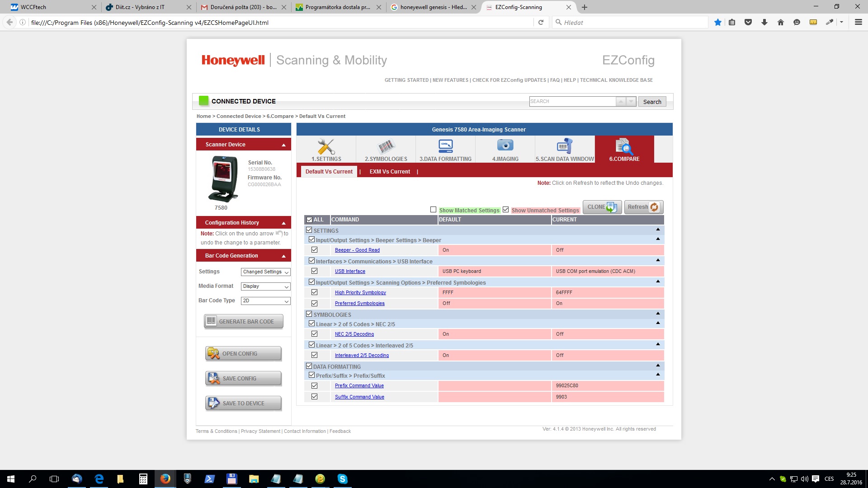
Task: Click Generate Bar Code button
Action: [x=243, y=322]
